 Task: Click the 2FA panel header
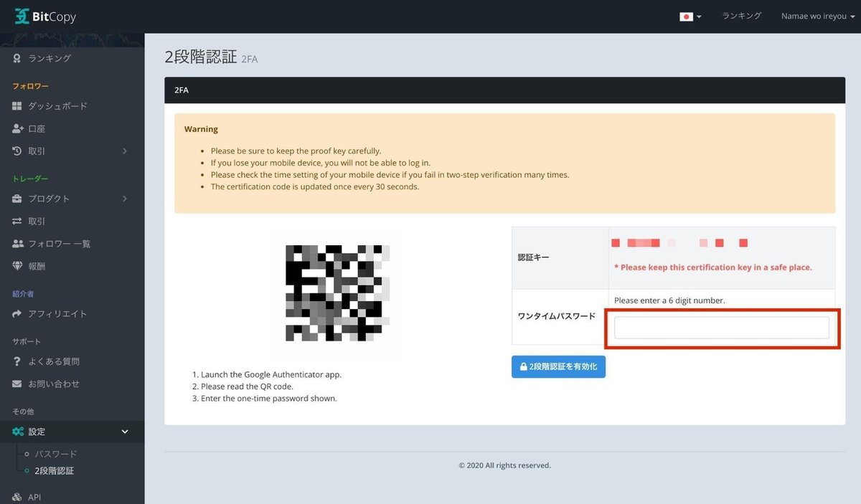(x=505, y=91)
